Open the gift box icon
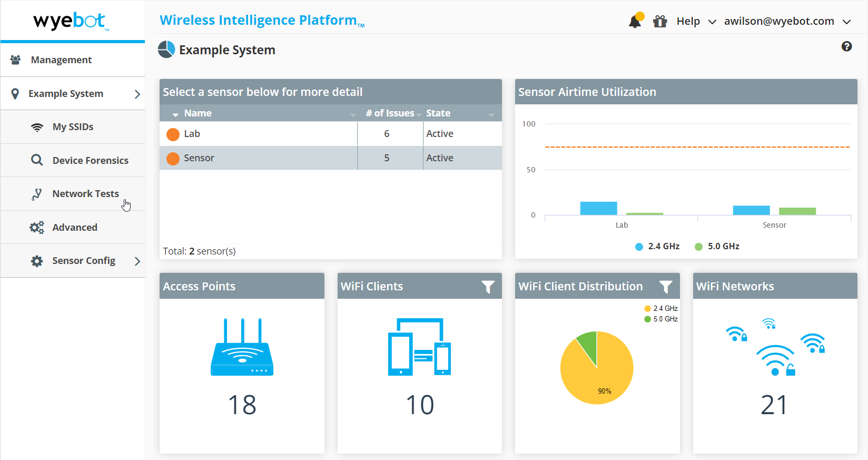868x460 pixels. (660, 21)
